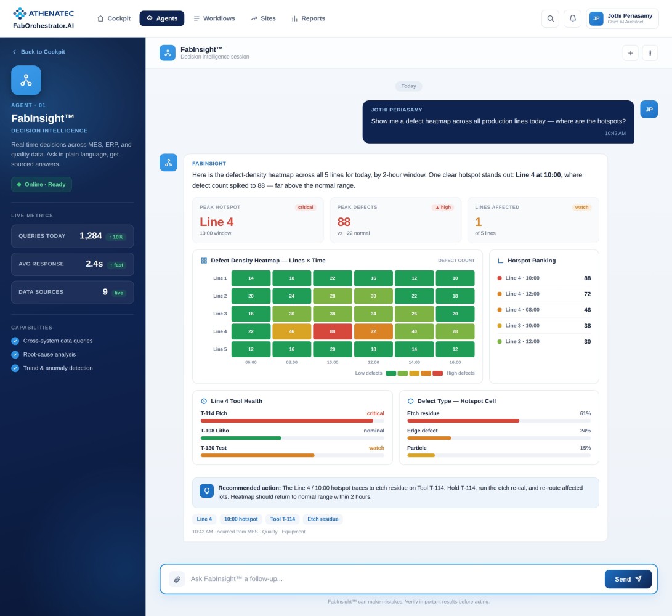Screen dimensions: 672x616
Task: Click the paperclip attachment icon
Action: [x=177, y=579]
